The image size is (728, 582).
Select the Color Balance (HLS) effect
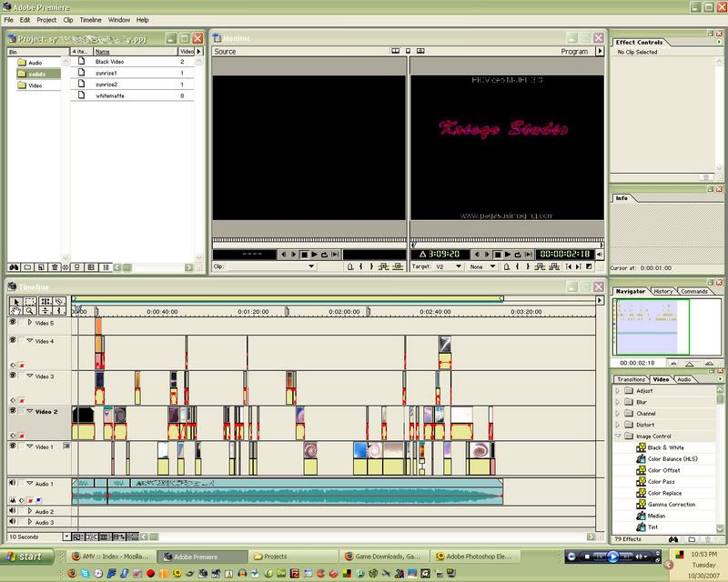pyautogui.click(x=672, y=458)
